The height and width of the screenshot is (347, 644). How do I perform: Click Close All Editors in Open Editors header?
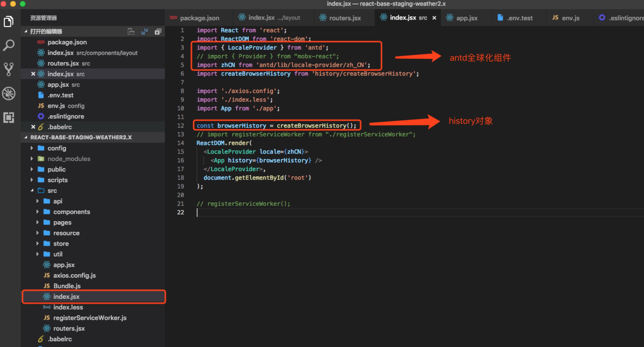click(x=158, y=31)
